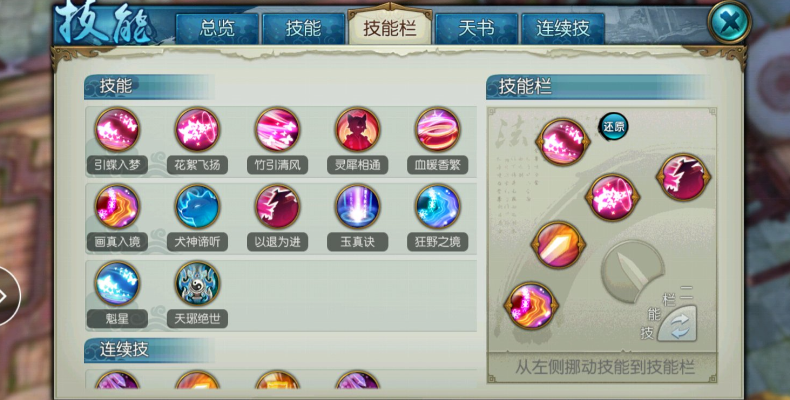790x400 pixels.
Task: Choose the 天琊绝世 skill icon
Action: (197, 283)
